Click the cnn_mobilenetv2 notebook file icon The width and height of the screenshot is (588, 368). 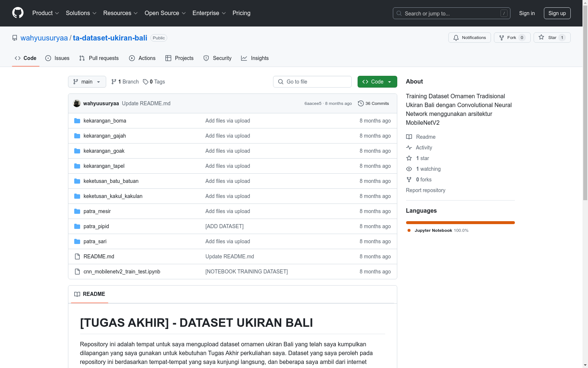pos(77,272)
